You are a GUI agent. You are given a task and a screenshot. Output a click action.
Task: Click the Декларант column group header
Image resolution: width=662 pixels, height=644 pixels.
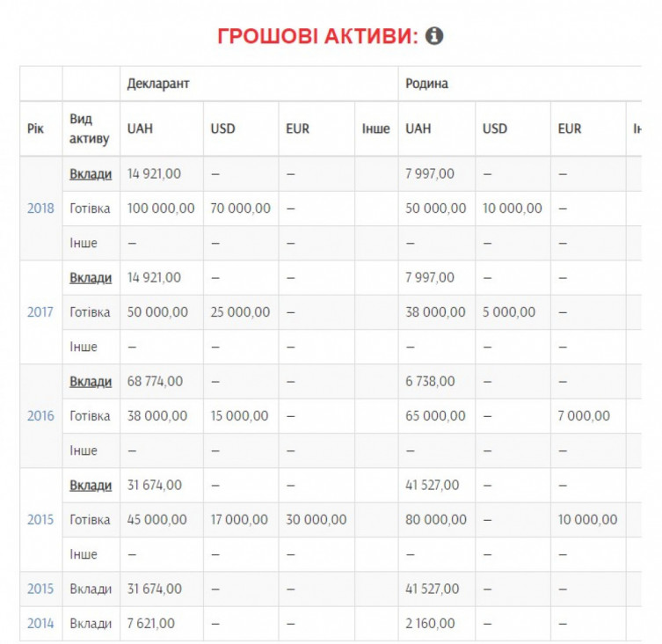158,84
